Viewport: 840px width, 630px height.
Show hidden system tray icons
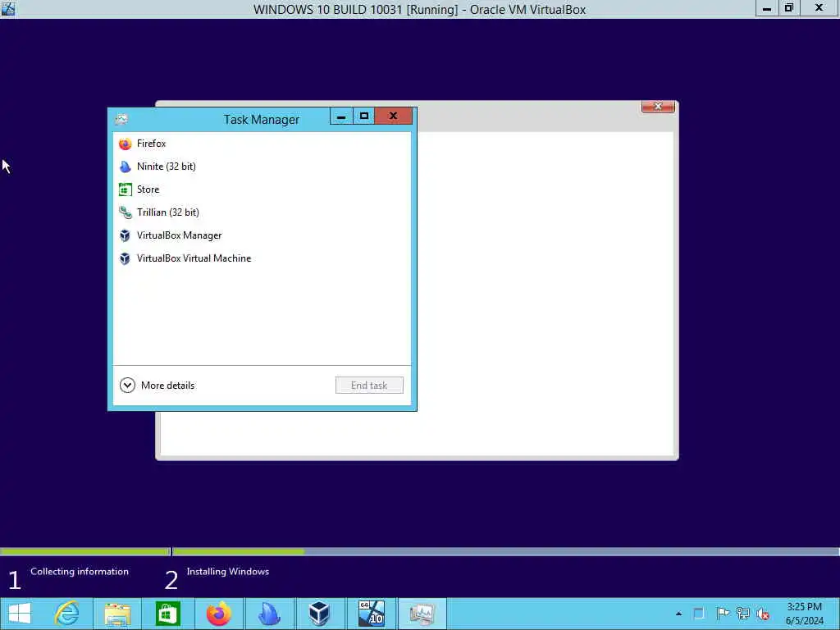click(678, 614)
